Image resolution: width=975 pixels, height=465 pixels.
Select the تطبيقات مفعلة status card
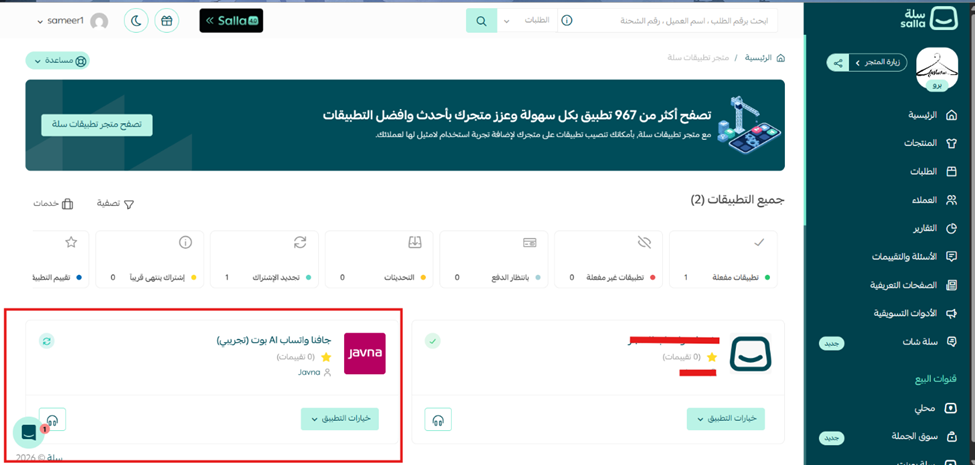(x=724, y=259)
